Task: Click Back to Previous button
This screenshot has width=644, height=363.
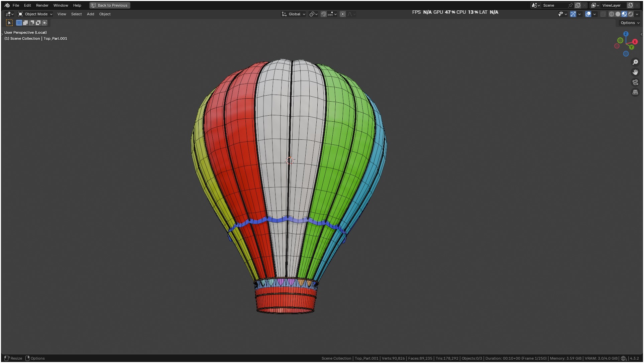Action: [110, 5]
